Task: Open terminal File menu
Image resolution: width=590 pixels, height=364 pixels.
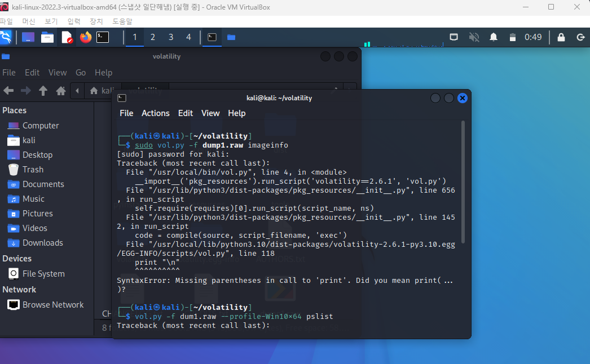Action: tap(126, 113)
